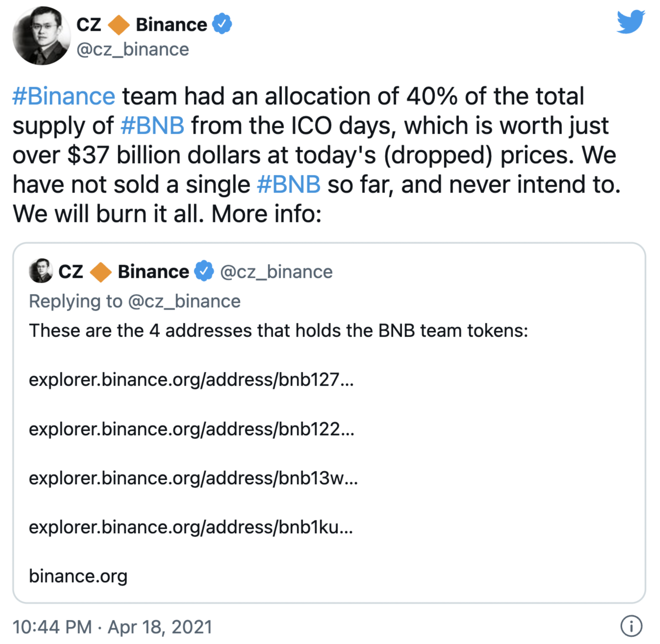Viewport: 660px width, 644px height.
Task: Click orange diamond in quoted tweet
Action: tap(101, 272)
